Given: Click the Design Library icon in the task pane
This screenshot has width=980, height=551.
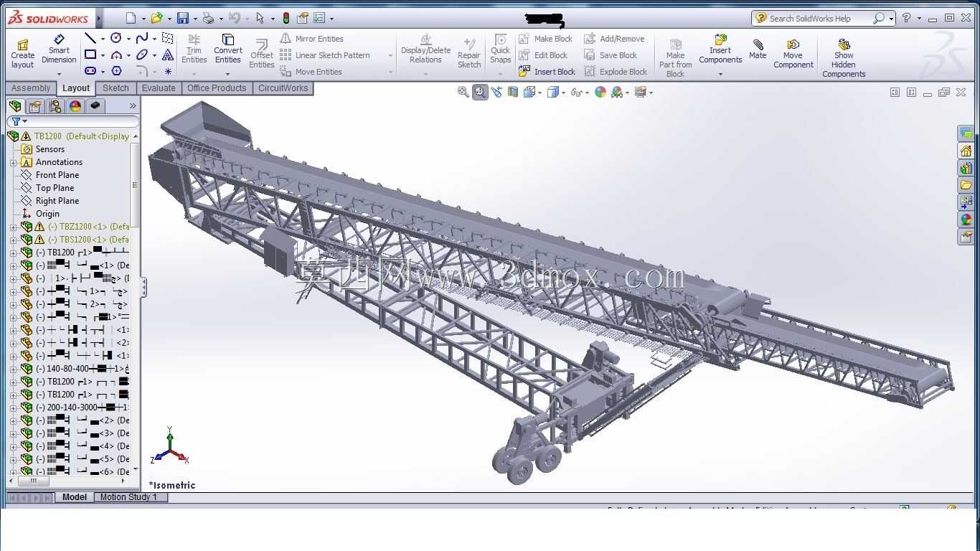Looking at the screenshot, I should pos(966,168).
